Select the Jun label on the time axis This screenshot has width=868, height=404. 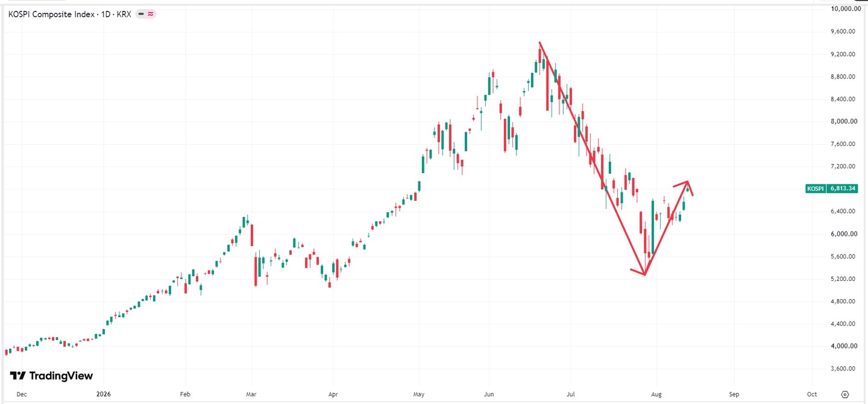click(489, 394)
